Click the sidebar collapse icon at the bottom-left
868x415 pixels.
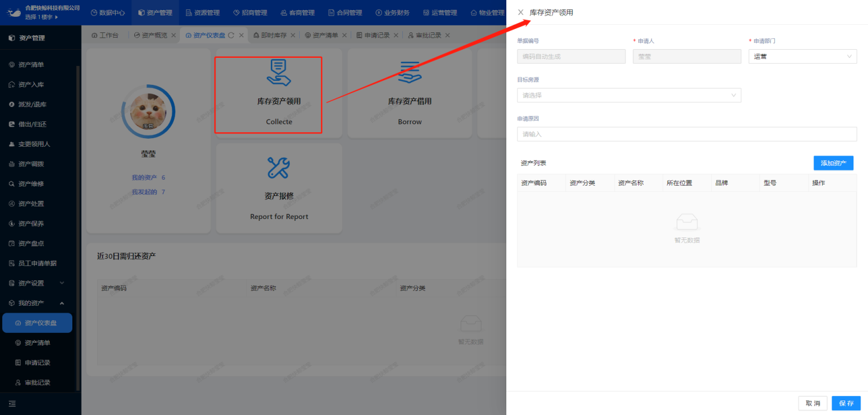12,403
